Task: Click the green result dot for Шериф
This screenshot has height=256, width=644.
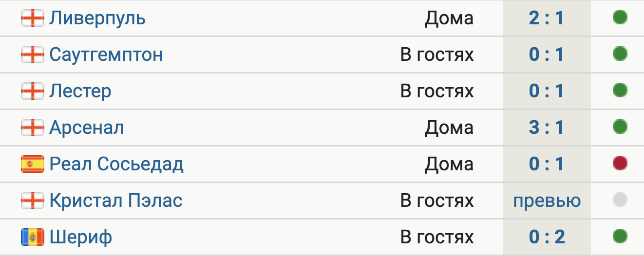Action: (x=620, y=236)
